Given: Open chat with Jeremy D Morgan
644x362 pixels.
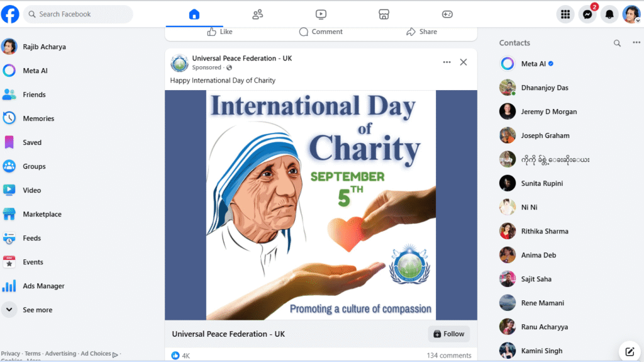Looking at the screenshot, I should coord(548,111).
